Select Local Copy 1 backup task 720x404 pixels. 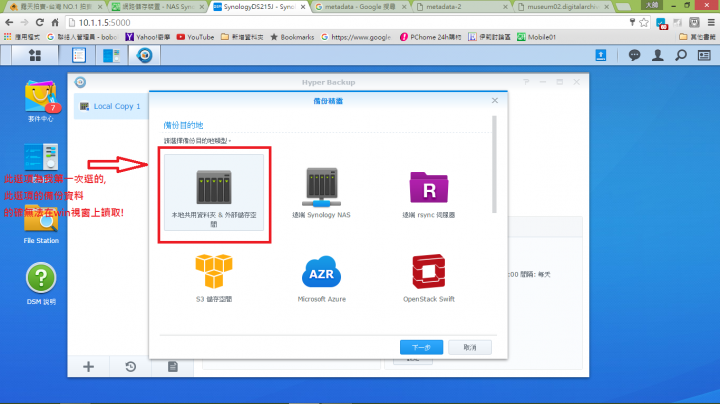click(x=111, y=107)
